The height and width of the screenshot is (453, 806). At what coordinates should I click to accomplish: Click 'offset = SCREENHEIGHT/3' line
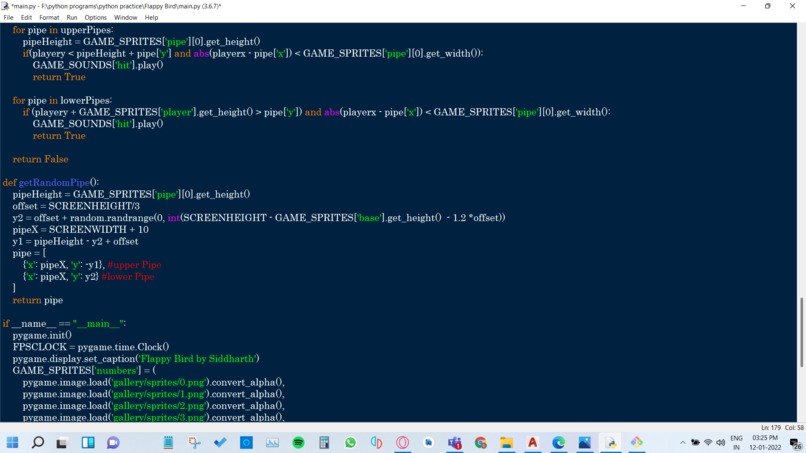76,206
